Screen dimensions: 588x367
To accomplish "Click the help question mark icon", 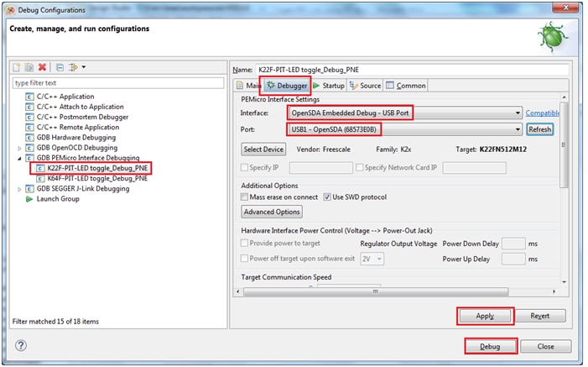I will pos(21,345).
